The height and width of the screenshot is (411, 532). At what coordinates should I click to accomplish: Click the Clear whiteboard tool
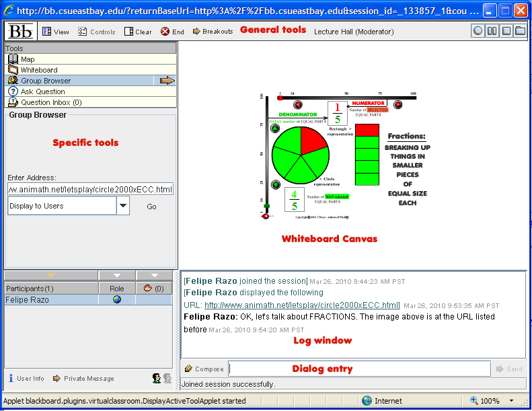[138, 32]
